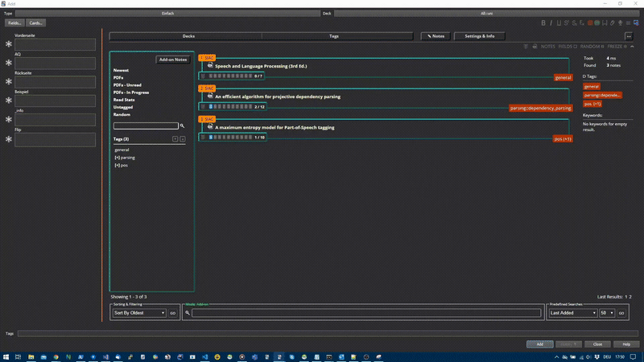The height and width of the screenshot is (362, 644).
Task: Open the Einfach note type selector
Action: tap(167, 14)
